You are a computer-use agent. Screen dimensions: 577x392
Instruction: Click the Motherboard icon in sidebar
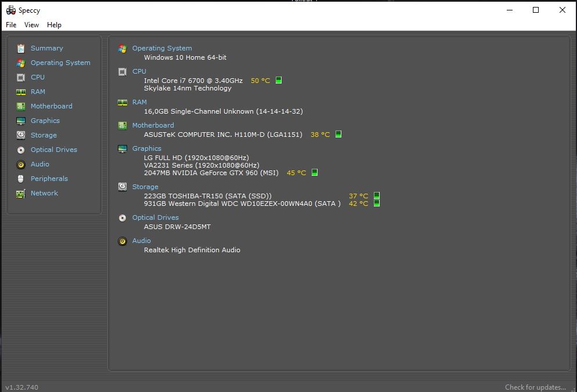point(21,106)
